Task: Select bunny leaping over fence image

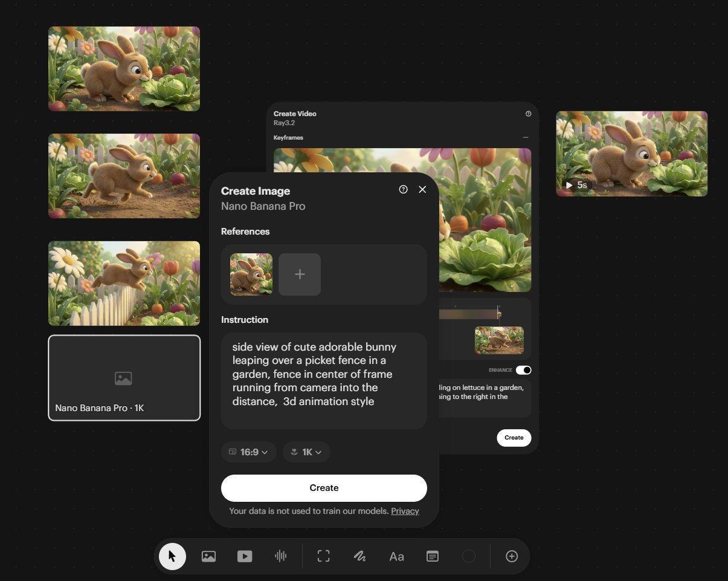Action: (x=124, y=284)
